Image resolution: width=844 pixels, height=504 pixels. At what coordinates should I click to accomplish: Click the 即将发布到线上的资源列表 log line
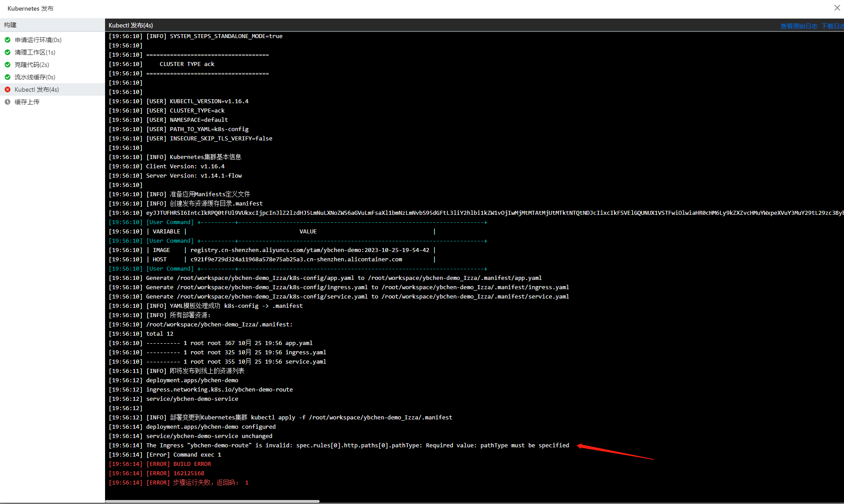pyautogui.click(x=176, y=371)
